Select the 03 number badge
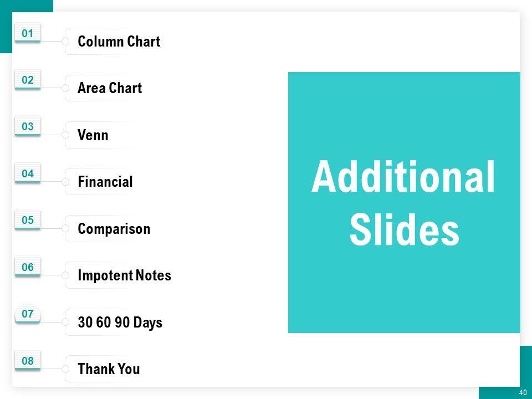The width and height of the screenshot is (532, 399). point(28,127)
